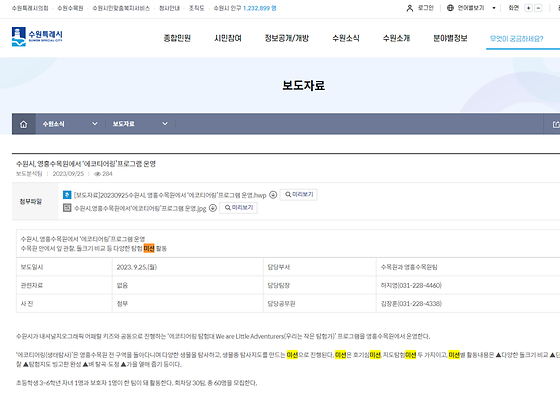560x394 pixels.
Task: Open the 수원시민맞춤복지서비스 link
Action: pyautogui.click(x=121, y=8)
